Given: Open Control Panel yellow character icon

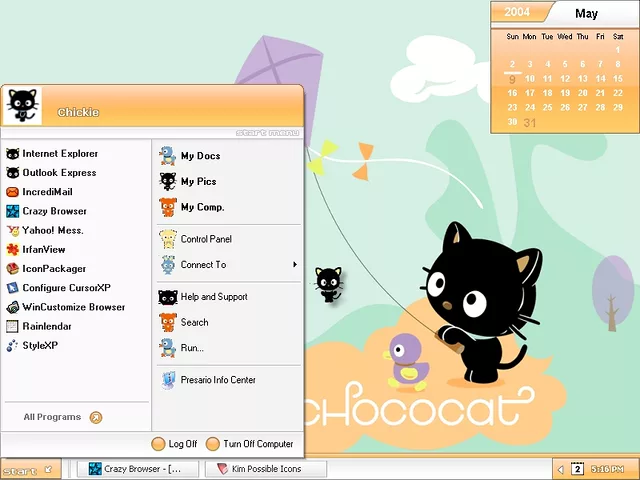Looking at the screenshot, I should 167,239.
